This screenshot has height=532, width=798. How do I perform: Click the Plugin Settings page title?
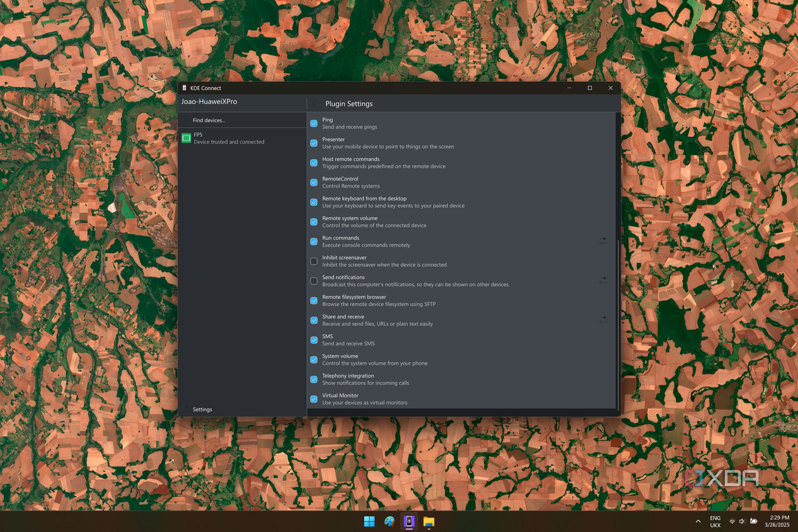[349, 104]
